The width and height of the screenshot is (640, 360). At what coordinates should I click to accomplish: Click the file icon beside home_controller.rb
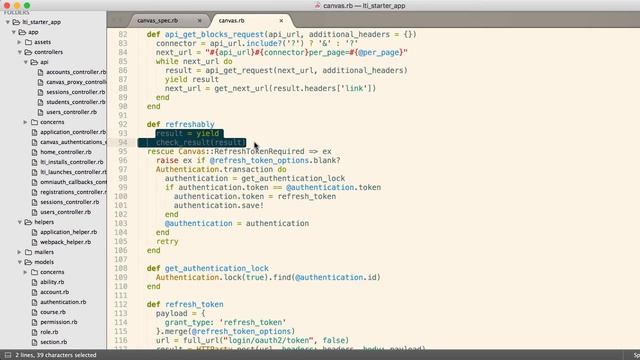tap(34, 152)
